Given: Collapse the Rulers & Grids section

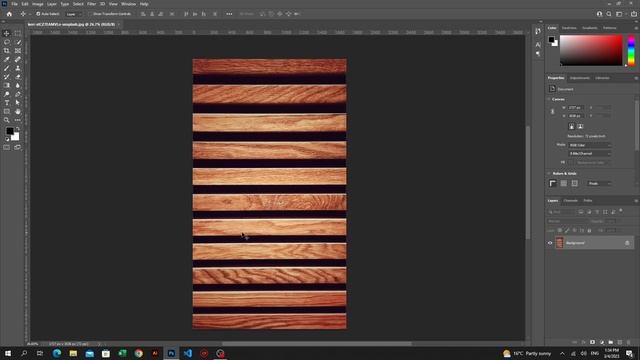Looking at the screenshot, I should tap(549, 173).
